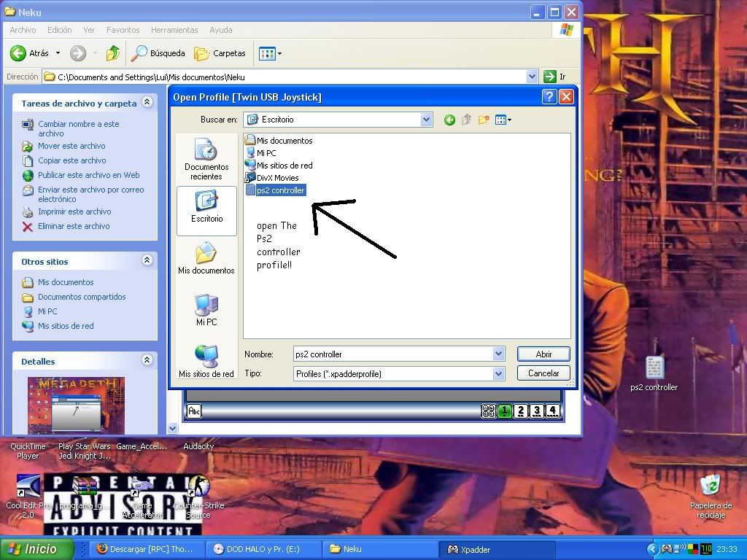Open Audacity desktop shortcut

coord(198,446)
